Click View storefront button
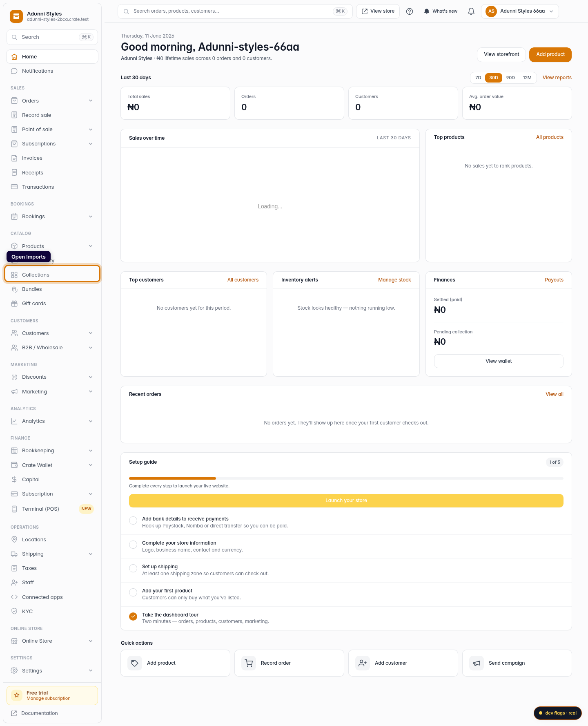Viewport: 588px width, 726px height. 501,55
